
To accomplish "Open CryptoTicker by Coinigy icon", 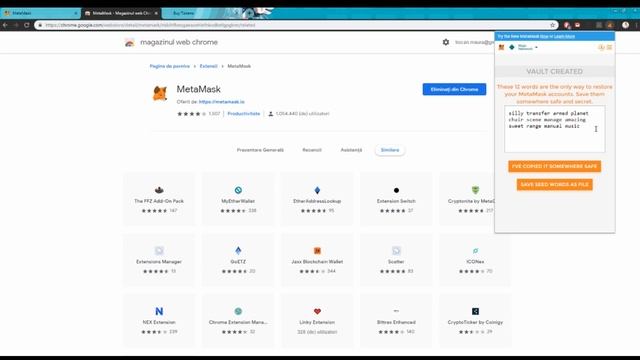I will pos(475,311).
